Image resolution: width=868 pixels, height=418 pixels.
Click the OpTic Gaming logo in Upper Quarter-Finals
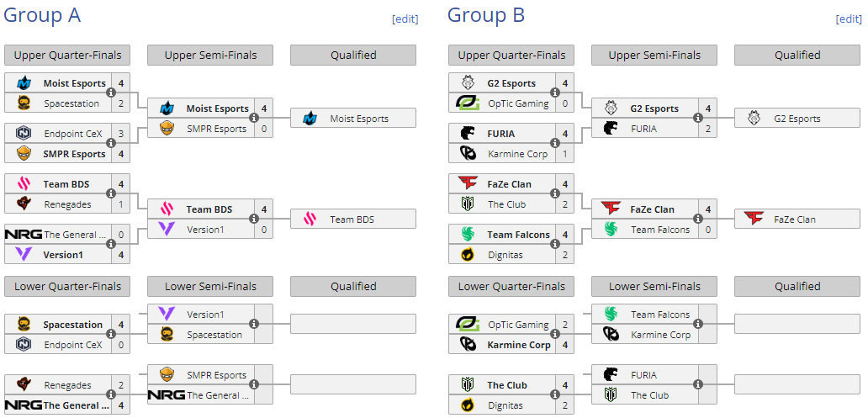(468, 103)
